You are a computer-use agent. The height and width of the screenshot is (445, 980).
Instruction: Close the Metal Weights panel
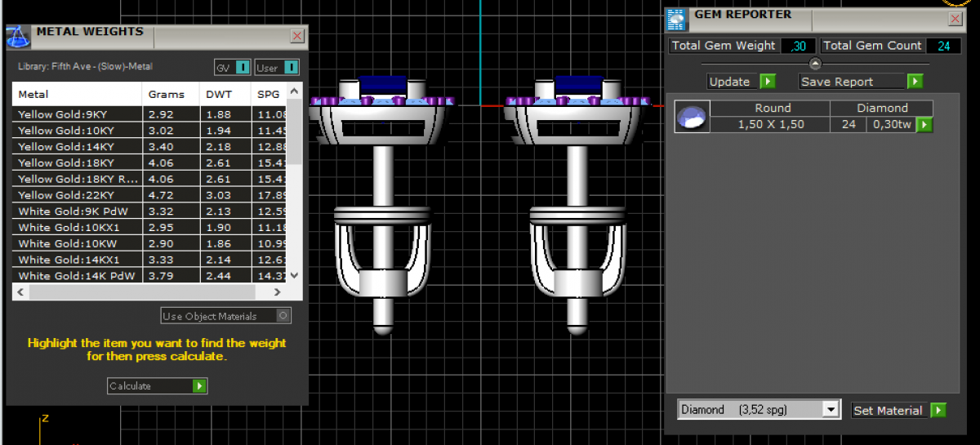point(297,36)
